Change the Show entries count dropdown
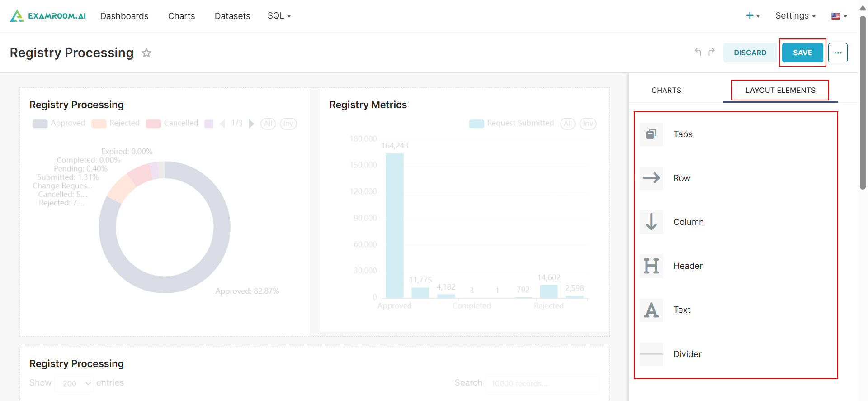 74,383
